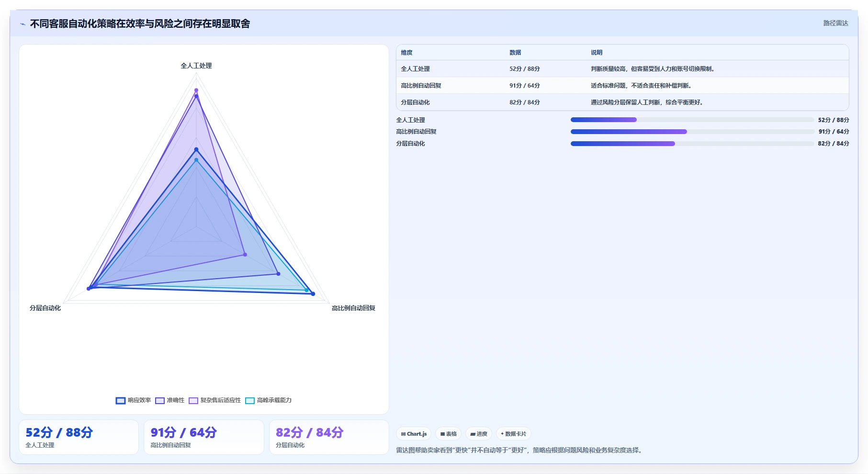Click the 高比例自动回复 radar axis label
868x474 pixels.
pos(353,308)
